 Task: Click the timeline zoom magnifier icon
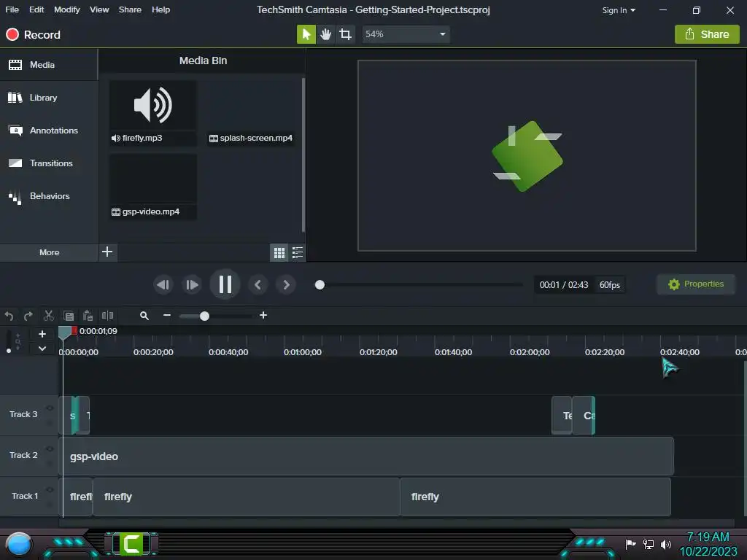pos(144,316)
